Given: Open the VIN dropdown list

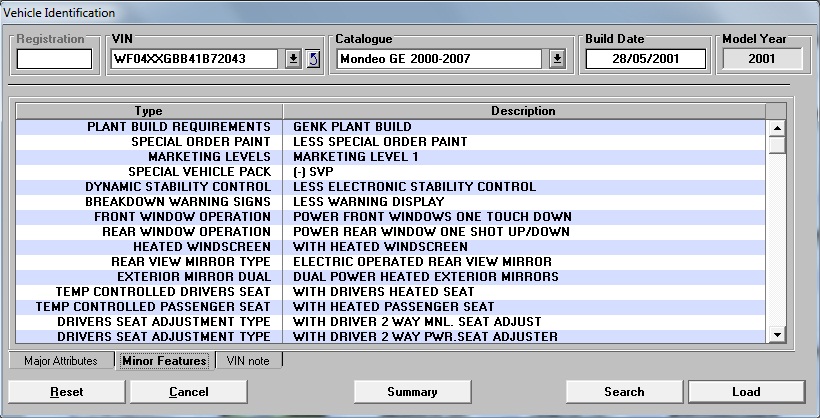Looking at the screenshot, I should 292,59.
